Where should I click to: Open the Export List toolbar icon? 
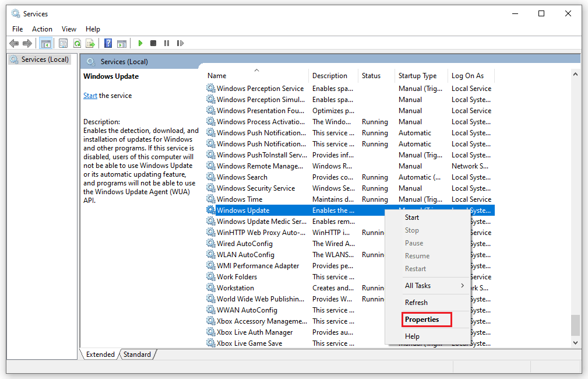coord(90,43)
